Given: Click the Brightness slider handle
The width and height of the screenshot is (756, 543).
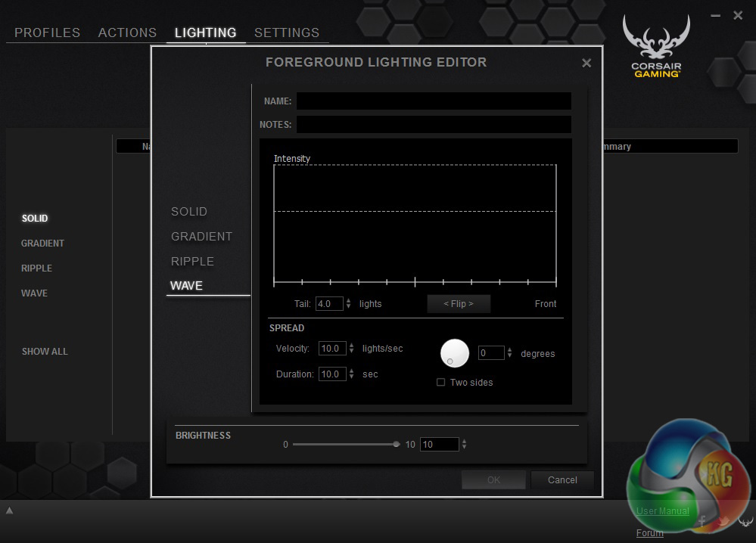Looking at the screenshot, I should (397, 445).
